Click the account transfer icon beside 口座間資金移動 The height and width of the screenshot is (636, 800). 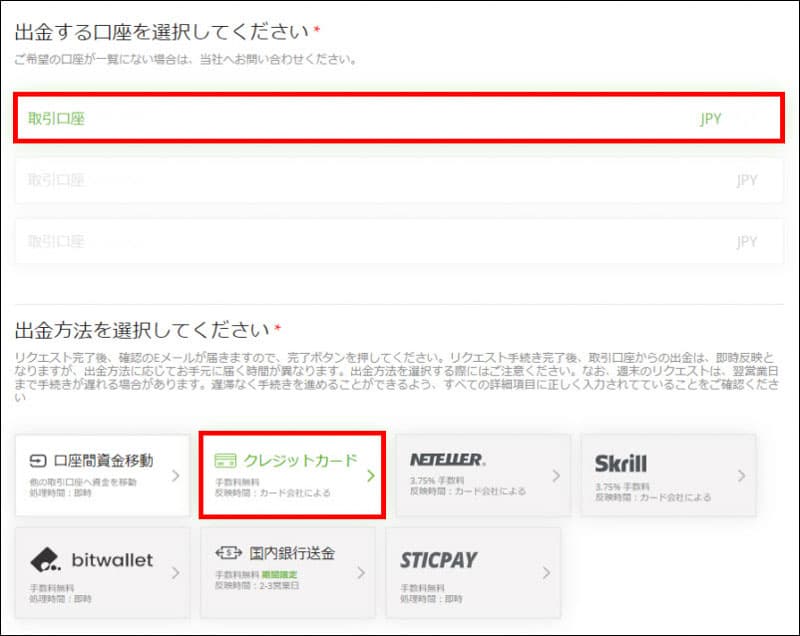click(40, 461)
